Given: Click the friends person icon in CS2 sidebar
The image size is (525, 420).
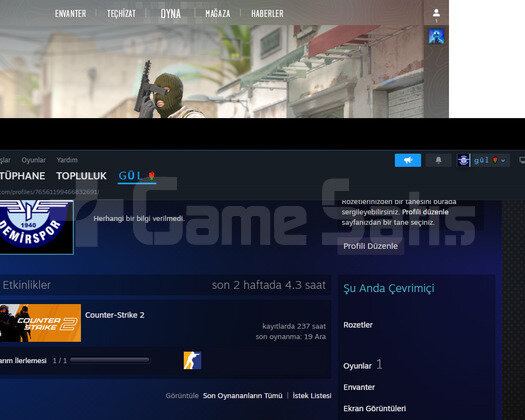Looking at the screenshot, I should tap(436, 13).
